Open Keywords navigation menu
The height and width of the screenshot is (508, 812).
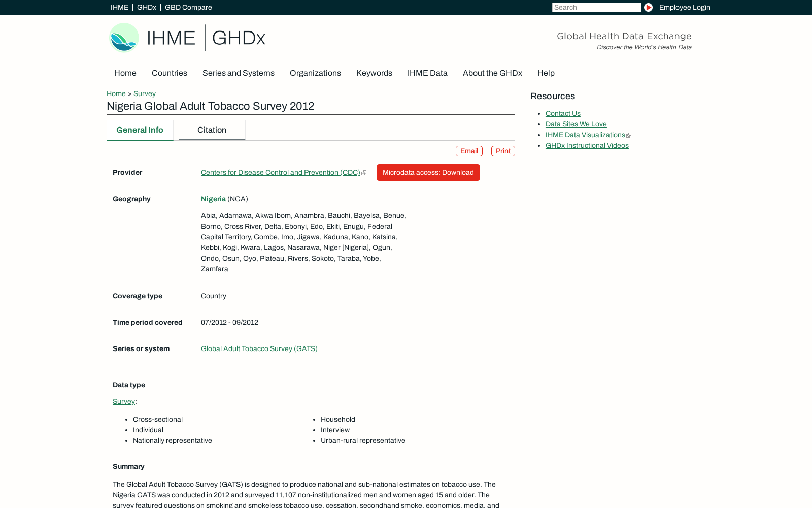point(374,73)
